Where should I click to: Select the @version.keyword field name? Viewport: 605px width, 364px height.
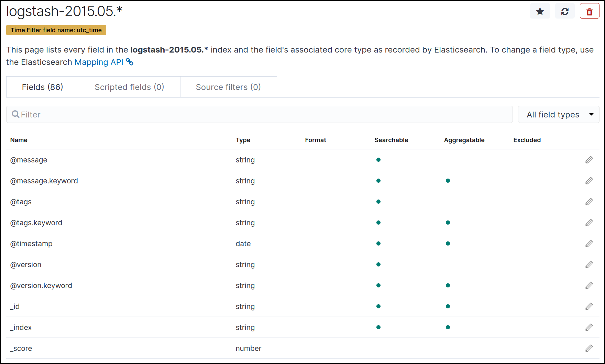click(41, 286)
